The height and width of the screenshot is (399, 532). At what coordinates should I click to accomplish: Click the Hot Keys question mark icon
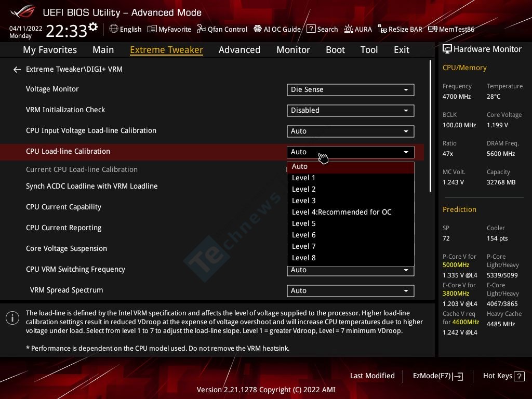[x=519, y=376]
